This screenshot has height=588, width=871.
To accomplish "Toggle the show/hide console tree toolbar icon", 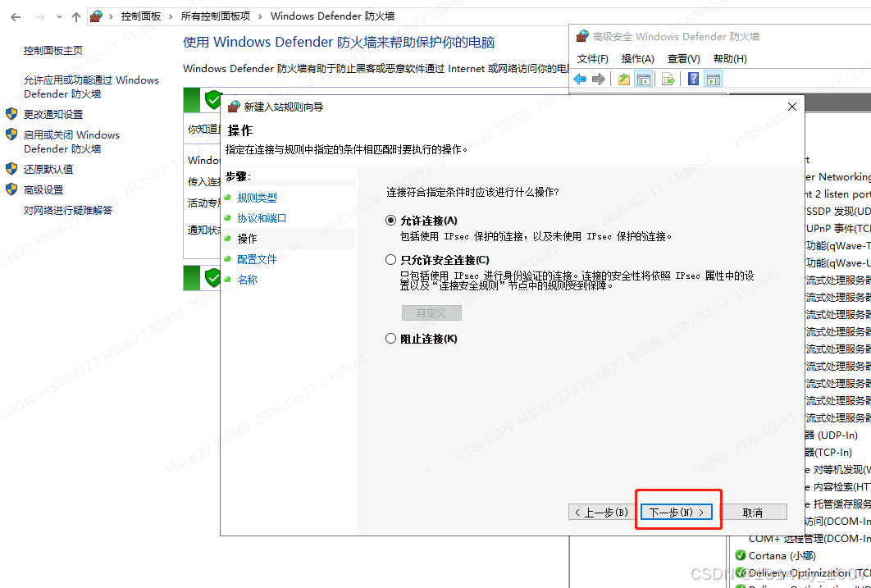I will pyautogui.click(x=644, y=80).
